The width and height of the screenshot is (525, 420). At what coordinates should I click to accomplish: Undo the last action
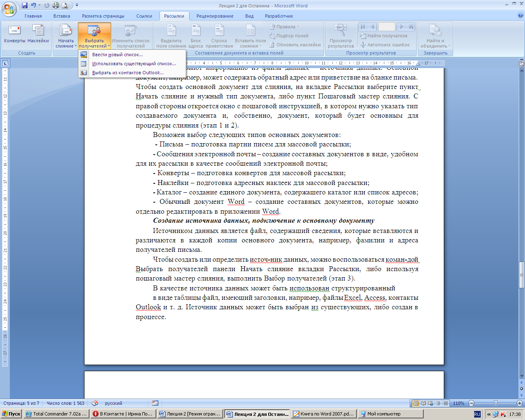coord(34,5)
